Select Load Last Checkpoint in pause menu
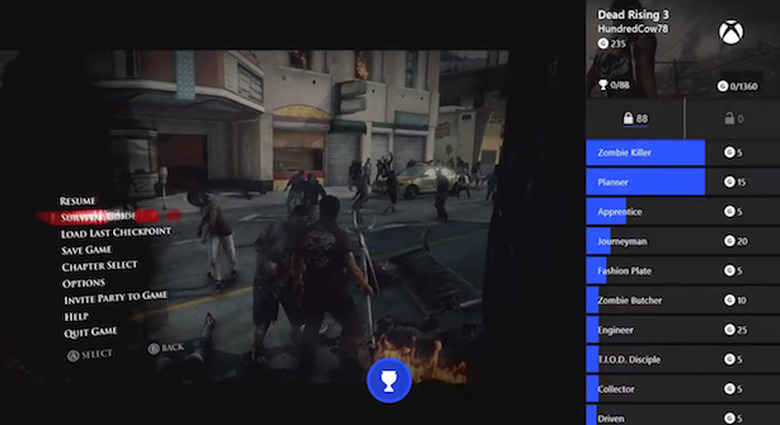780x425 pixels. click(x=115, y=233)
